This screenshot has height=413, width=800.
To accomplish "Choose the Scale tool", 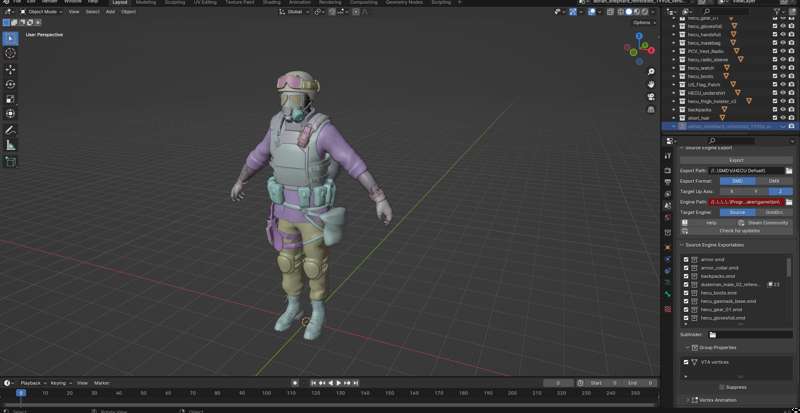I will tap(11, 100).
